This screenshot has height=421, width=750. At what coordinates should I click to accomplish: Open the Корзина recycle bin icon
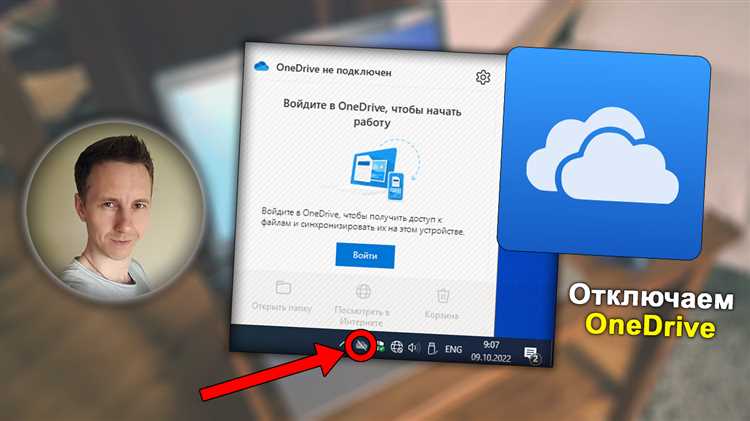coord(443,296)
